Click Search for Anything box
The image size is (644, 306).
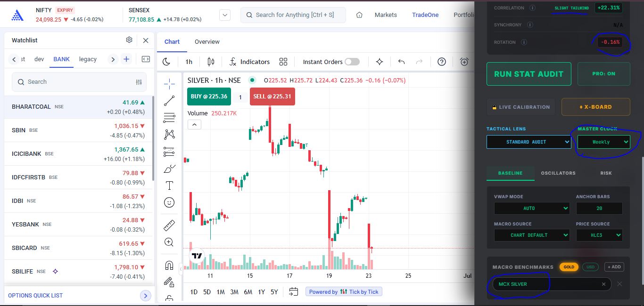(x=293, y=15)
